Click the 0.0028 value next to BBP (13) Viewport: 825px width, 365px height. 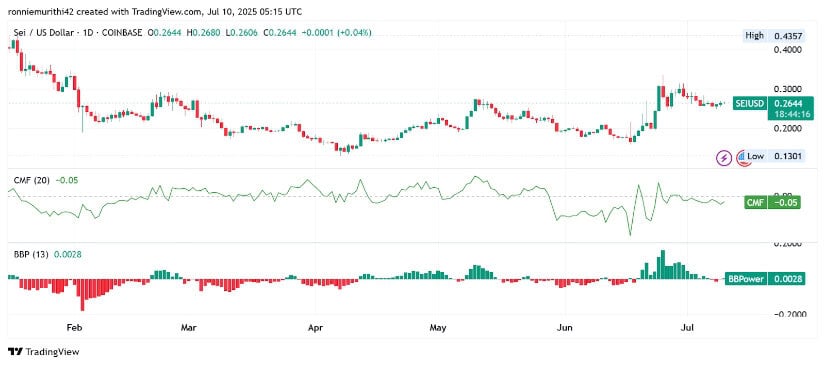pos(67,255)
